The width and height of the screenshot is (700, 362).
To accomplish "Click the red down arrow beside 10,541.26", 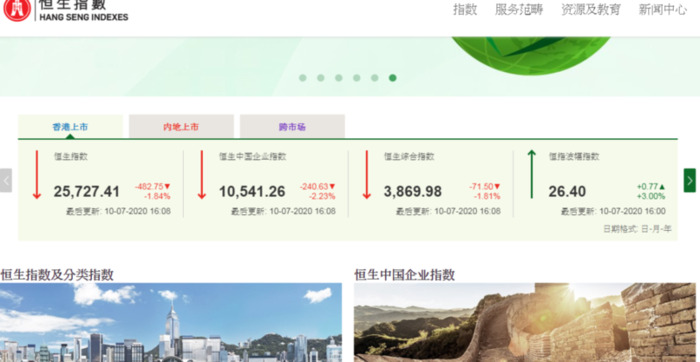I will 202,175.
